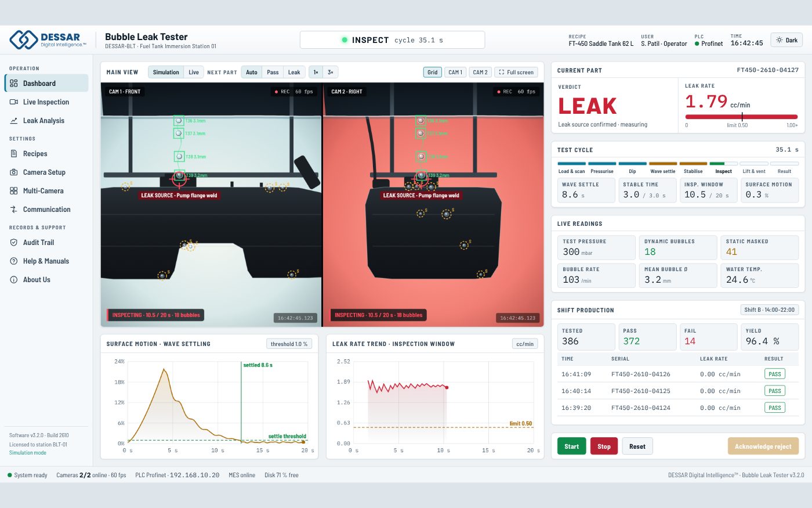Select the Grid camera layout
This screenshot has height=508, width=812.
(x=433, y=72)
